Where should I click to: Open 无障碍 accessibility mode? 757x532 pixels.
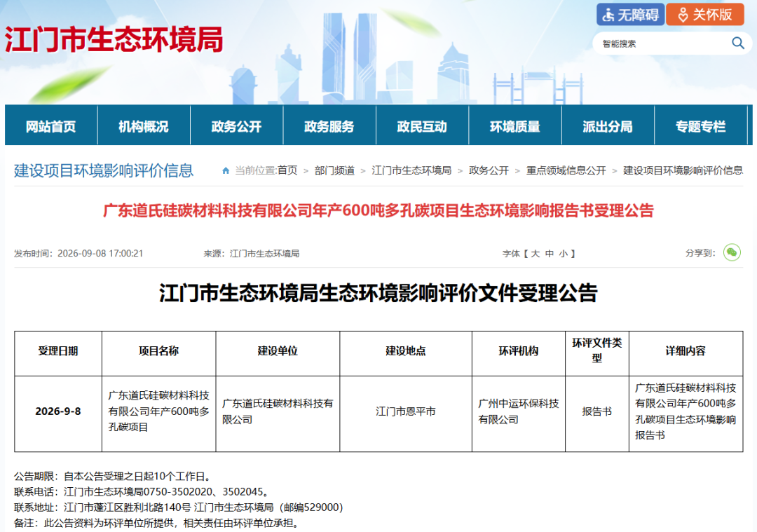(631, 15)
